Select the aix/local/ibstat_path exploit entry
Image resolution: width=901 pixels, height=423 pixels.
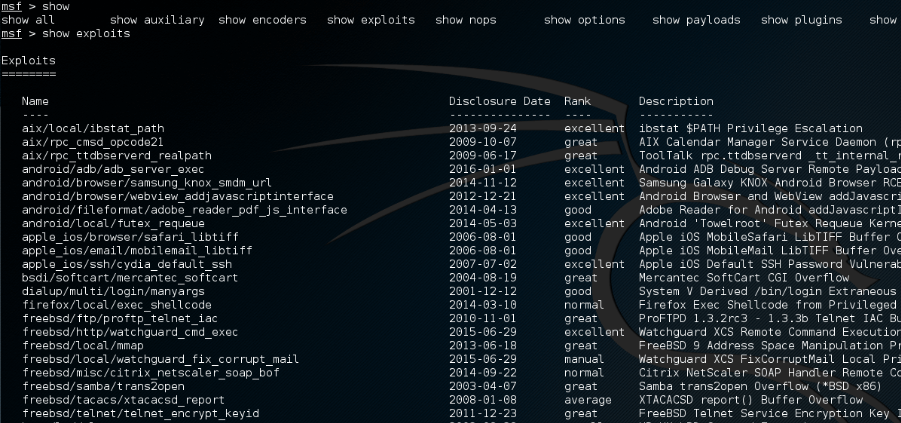coord(93,129)
